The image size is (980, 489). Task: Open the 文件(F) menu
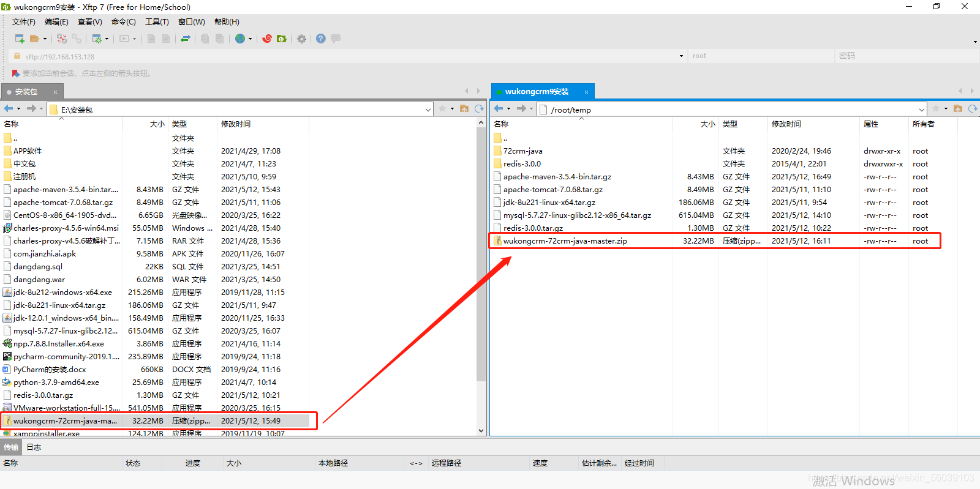(x=24, y=22)
